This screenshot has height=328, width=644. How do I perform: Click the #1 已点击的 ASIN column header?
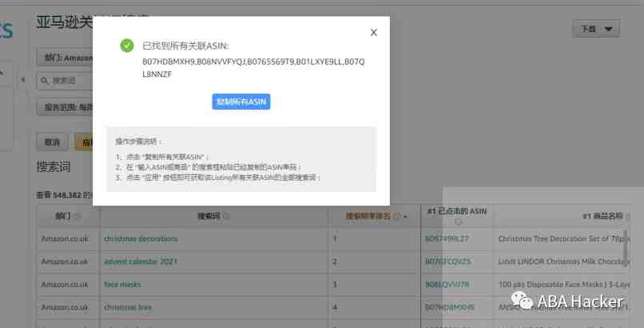tap(457, 211)
